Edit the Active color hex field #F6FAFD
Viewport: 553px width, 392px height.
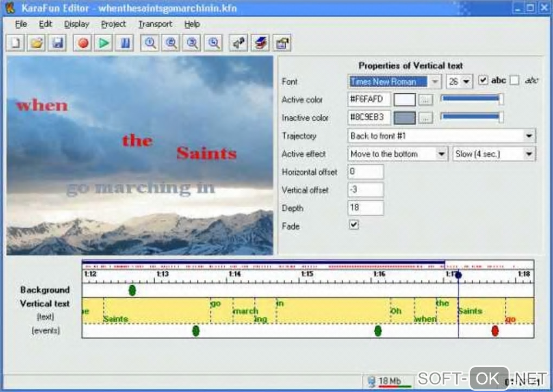point(369,99)
